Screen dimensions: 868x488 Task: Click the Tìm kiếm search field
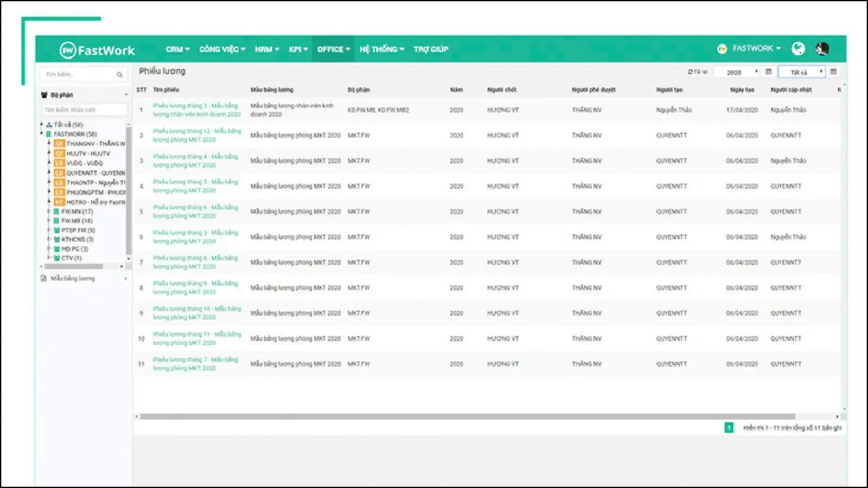pos(84,74)
